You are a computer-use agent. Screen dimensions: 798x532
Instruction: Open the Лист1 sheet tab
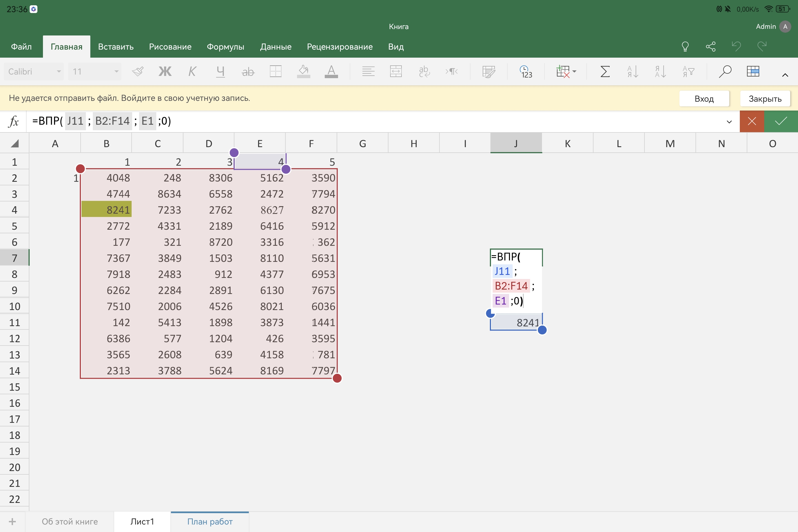(142, 521)
